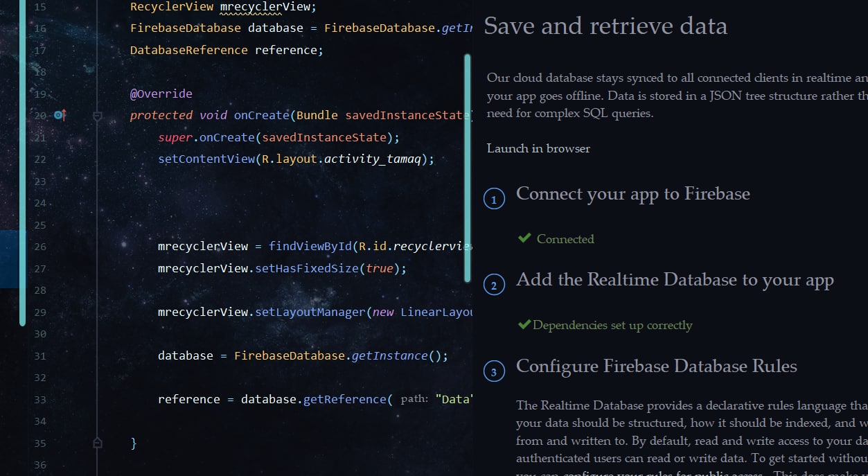Click activity_tamaq layout reference
Screen dimensions: 868x476
coord(372,159)
